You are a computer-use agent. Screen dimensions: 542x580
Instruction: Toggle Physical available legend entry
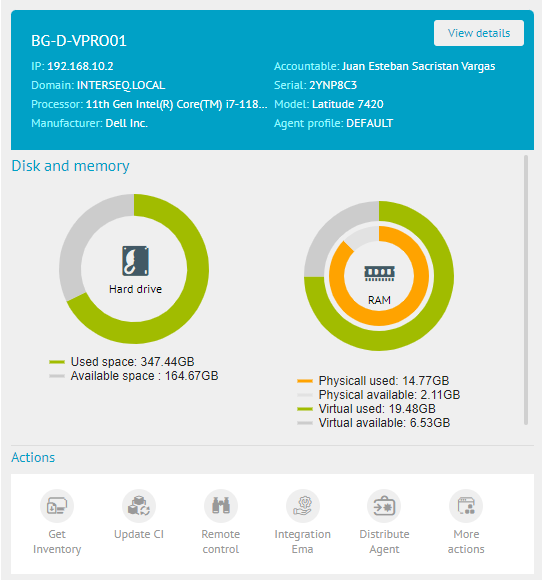click(x=378, y=395)
